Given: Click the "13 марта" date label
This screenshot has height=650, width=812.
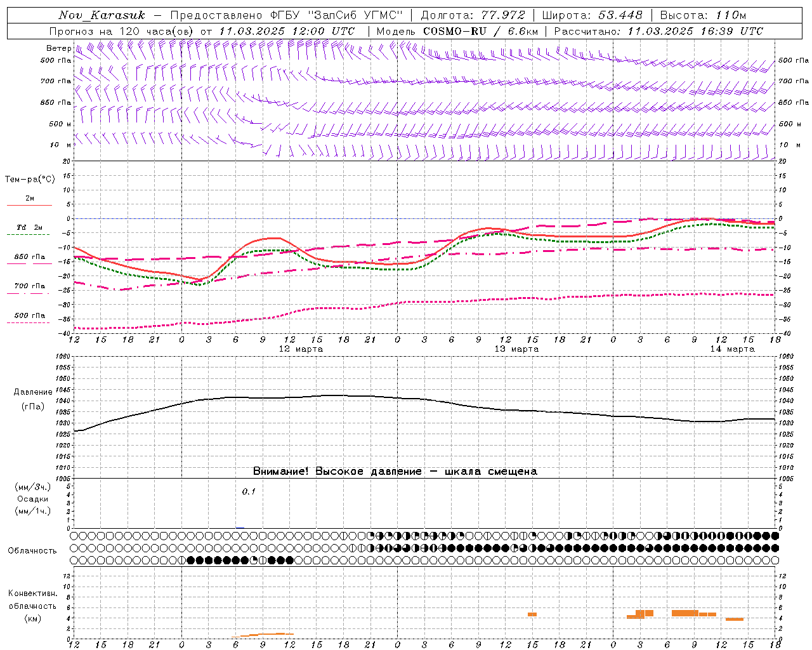Looking at the screenshot, I should click(516, 349).
